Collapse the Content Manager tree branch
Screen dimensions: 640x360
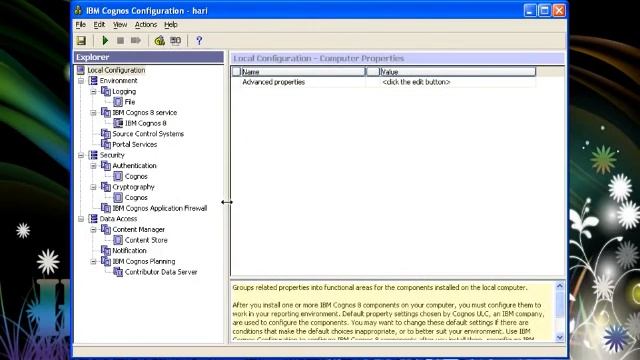pyautogui.click(x=93, y=230)
